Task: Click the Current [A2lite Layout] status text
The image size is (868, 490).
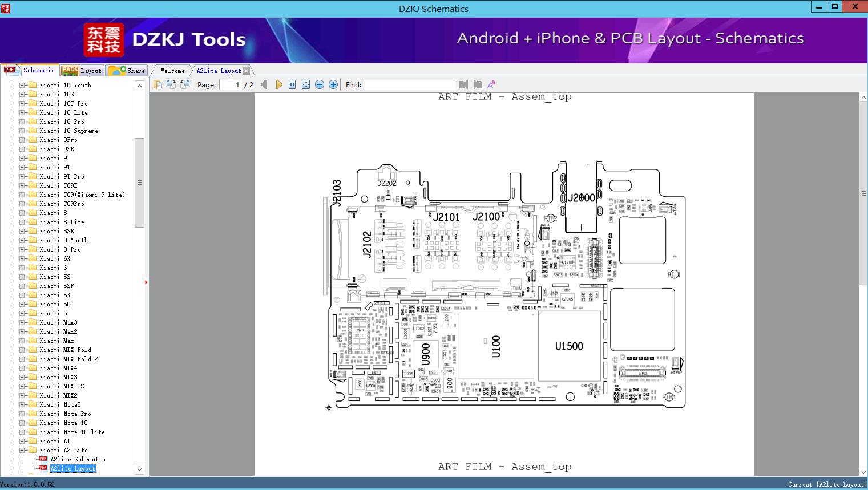Action: pyautogui.click(x=827, y=484)
